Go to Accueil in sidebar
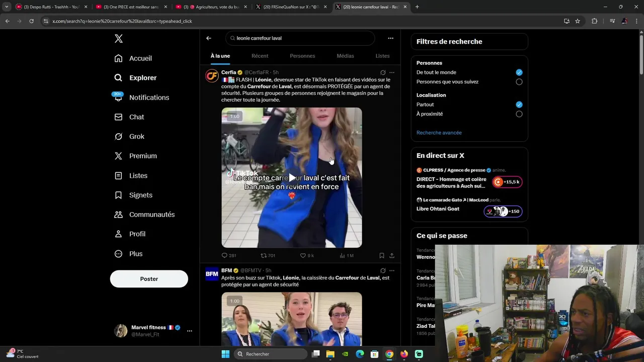Screen dimensions: 644x362 pyautogui.click(x=133, y=58)
